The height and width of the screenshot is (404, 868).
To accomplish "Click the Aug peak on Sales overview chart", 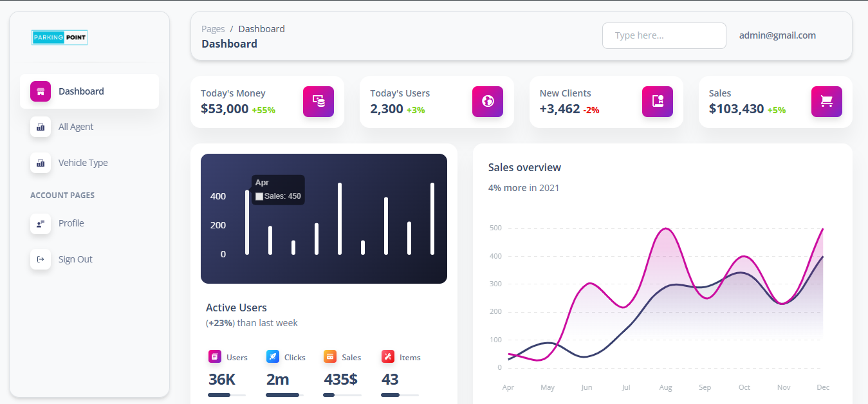I will tap(665, 229).
